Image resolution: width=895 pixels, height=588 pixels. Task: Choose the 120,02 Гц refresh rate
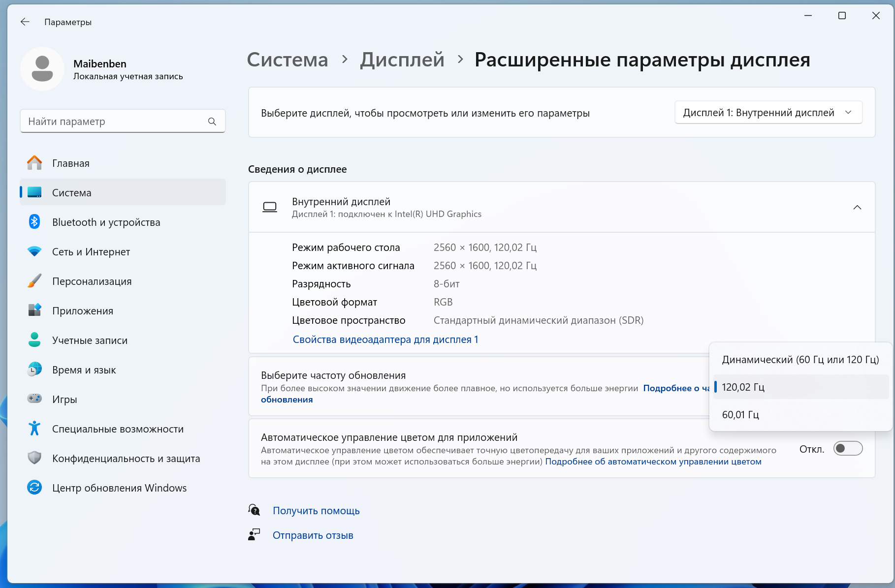pos(800,387)
